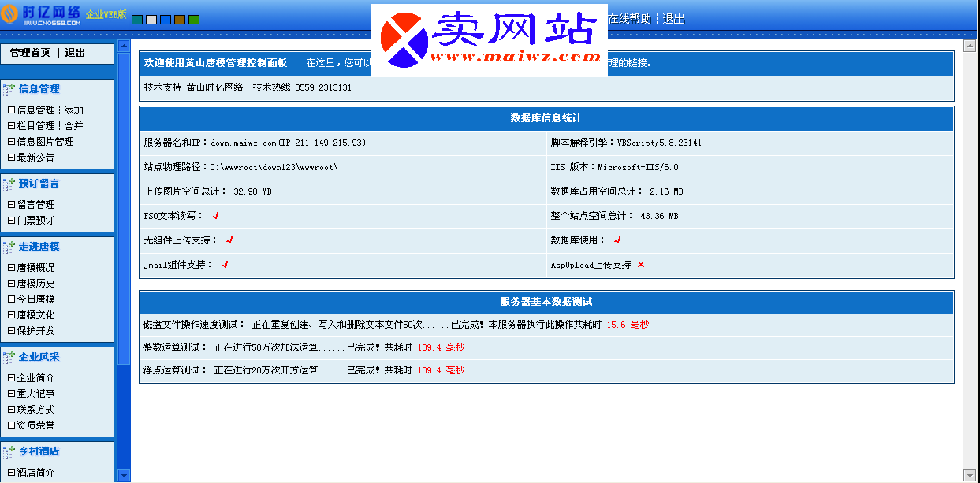The height and width of the screenshot is (483, 980).
Task: Collapse the 乡村酒店 section header
Action: (39, 451)
